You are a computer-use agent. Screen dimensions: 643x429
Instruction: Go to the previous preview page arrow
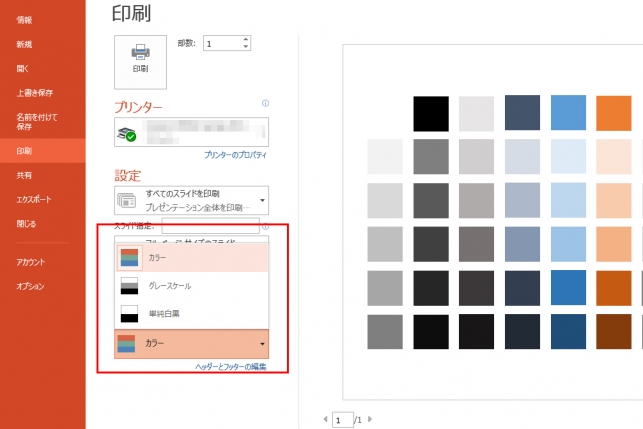[325, 419]
